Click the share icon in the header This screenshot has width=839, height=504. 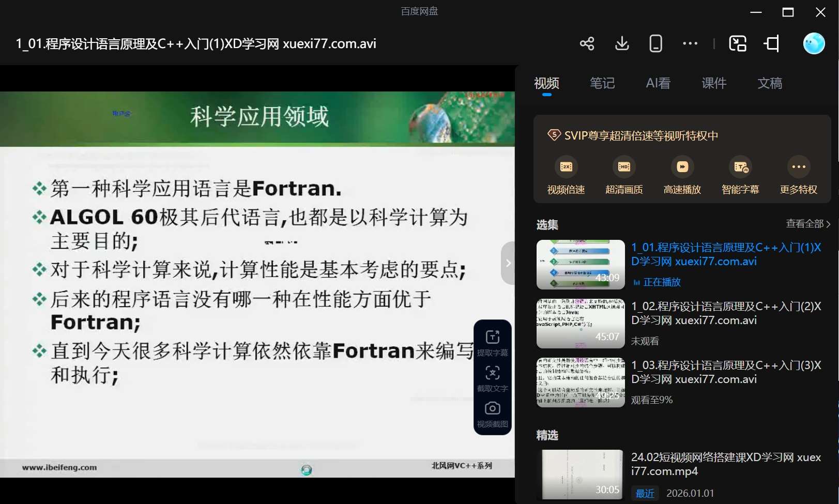[x=587, y=43]
